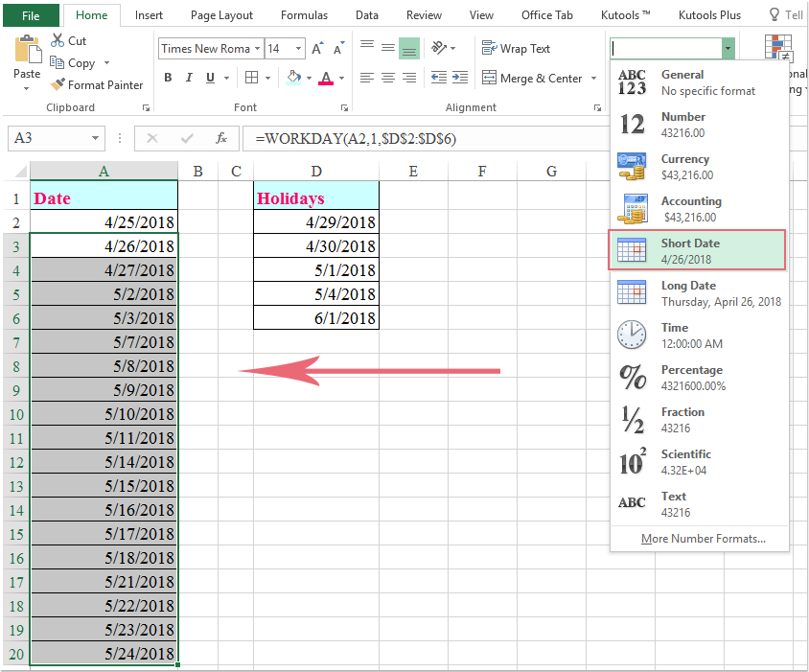This screenshot has width=809, height=672.
Task: Click the Conditional Formatting icon
Action: point(778,46)
